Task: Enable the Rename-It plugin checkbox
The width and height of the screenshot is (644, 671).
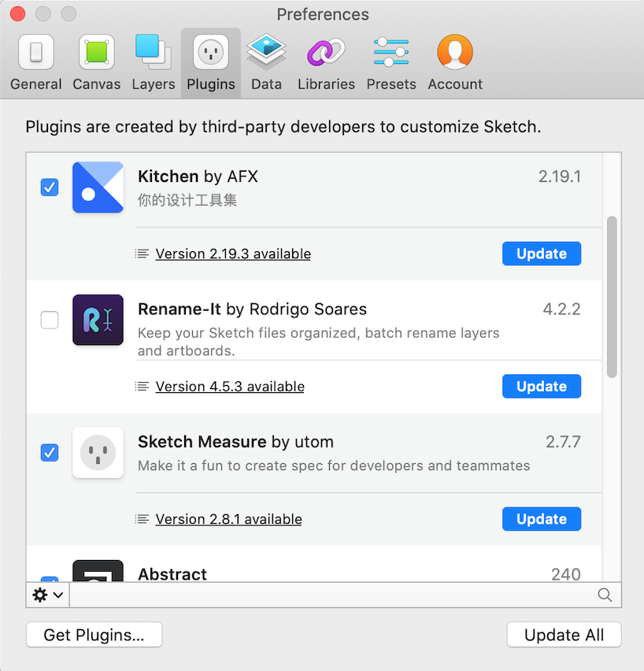Action: coord(50,320)
